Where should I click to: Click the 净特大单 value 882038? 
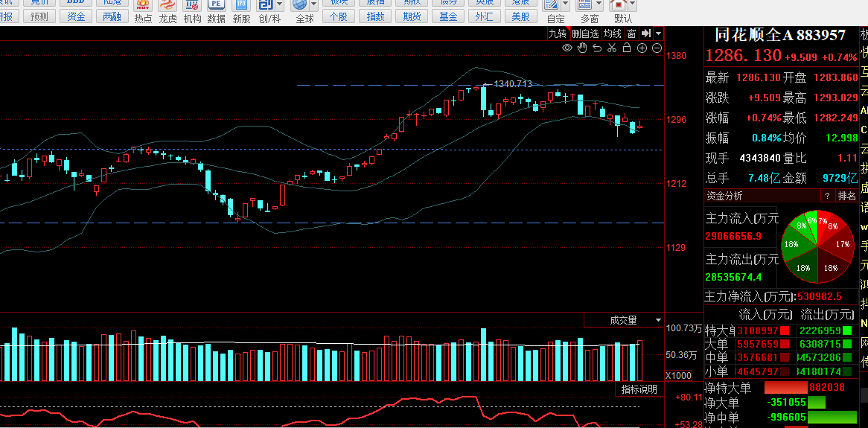pyautogui.click(x=826, y=388)
